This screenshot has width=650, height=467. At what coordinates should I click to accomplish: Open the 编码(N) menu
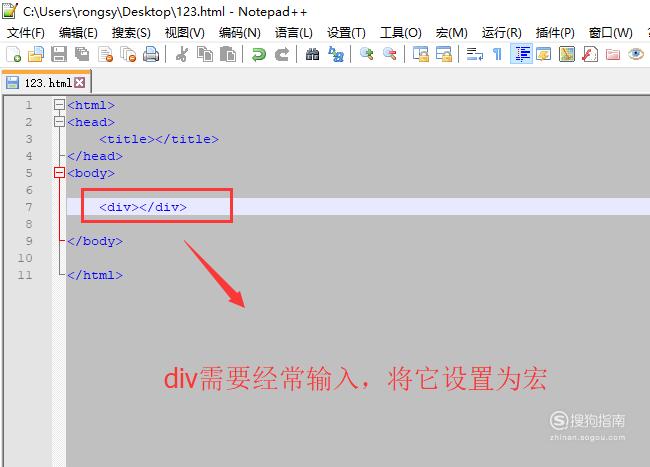point(240,32)
